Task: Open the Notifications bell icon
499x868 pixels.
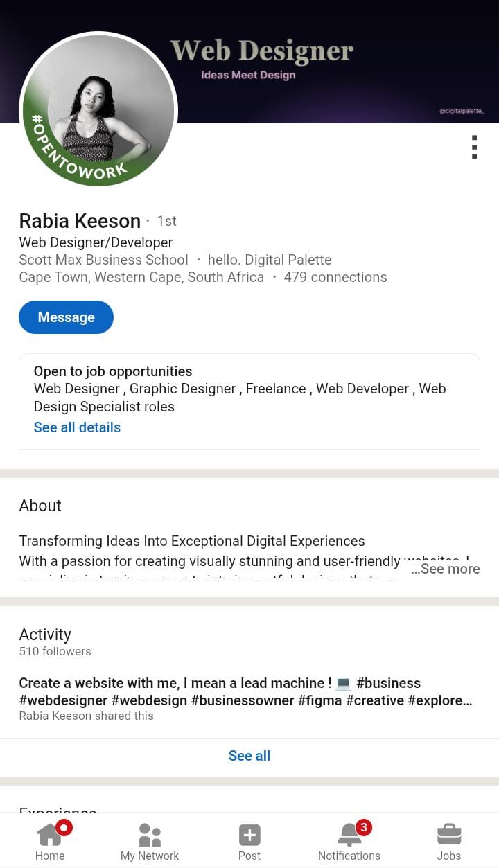Action: 349,835
